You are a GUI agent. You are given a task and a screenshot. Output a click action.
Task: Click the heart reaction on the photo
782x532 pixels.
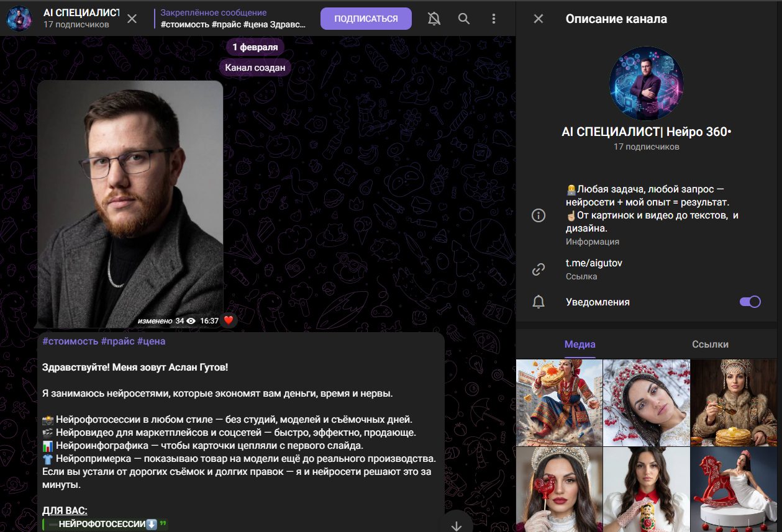tap(229, 320)
